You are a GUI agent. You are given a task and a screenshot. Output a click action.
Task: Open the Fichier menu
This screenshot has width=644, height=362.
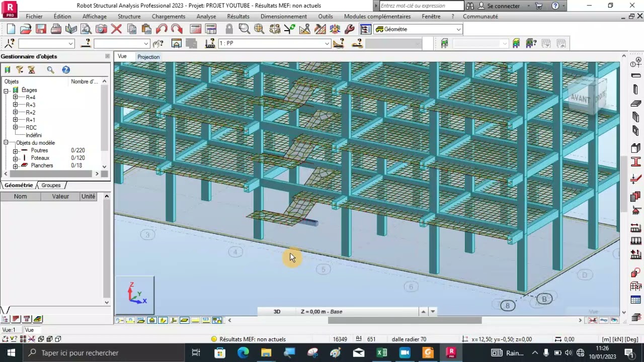[x=34, y=16]
